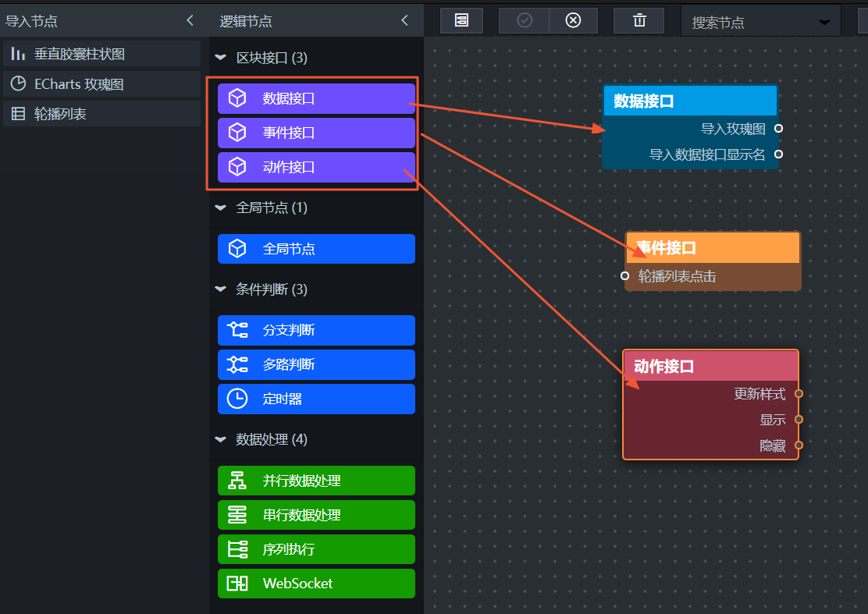Click the trash delete icon in toolbar
The image size is (868, 614).
click(x=639, y=21)
